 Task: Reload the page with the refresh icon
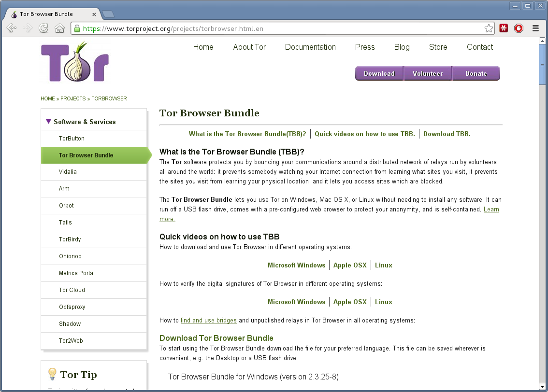coord(43,28)
